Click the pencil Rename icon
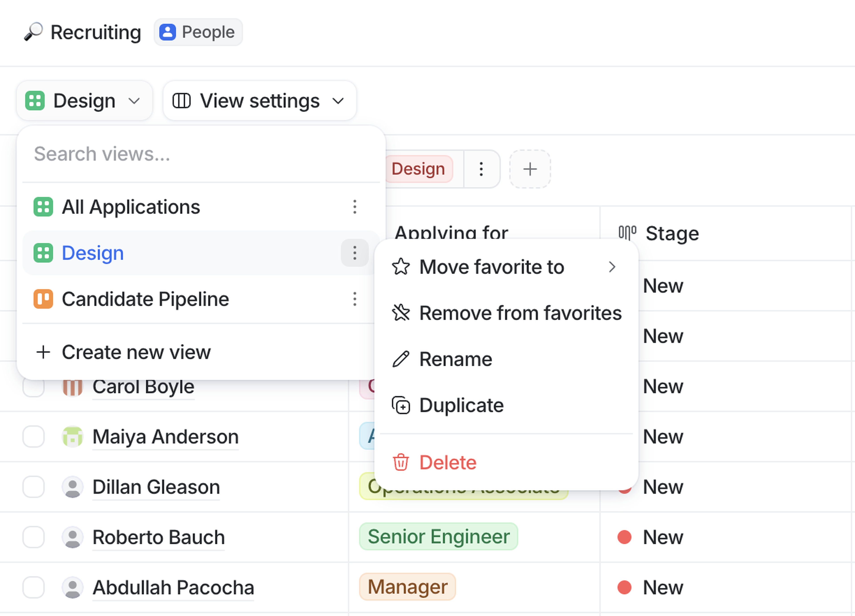Viewport: 855px width, 616px height. point(401,359)
